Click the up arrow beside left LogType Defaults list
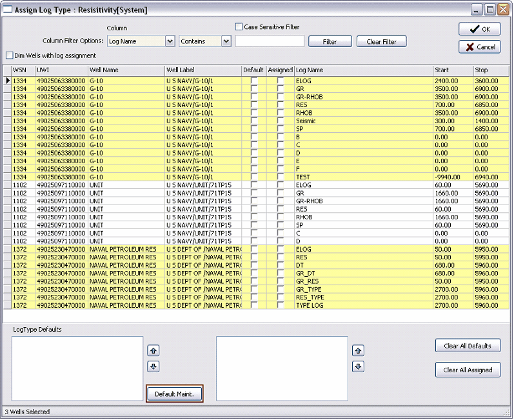514x420 pixels. [153, 351]
